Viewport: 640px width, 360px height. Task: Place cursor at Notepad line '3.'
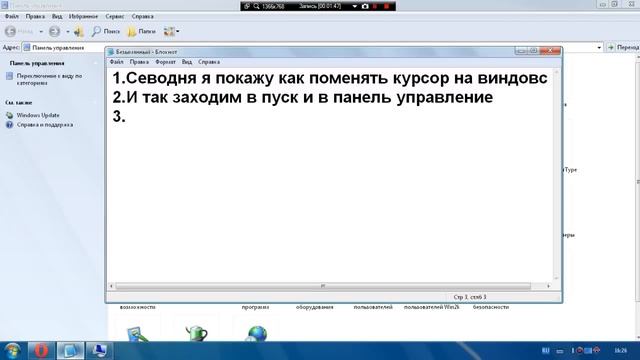[119, 117]
